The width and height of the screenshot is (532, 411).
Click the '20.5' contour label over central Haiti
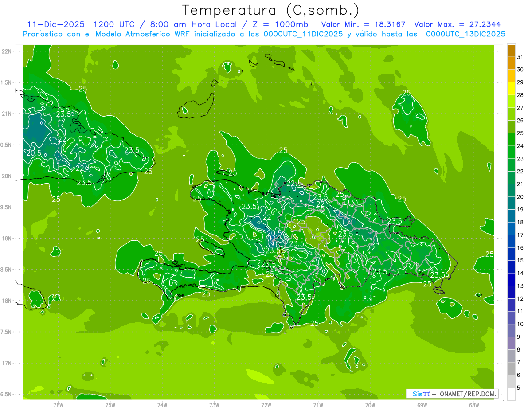point(274,233)
